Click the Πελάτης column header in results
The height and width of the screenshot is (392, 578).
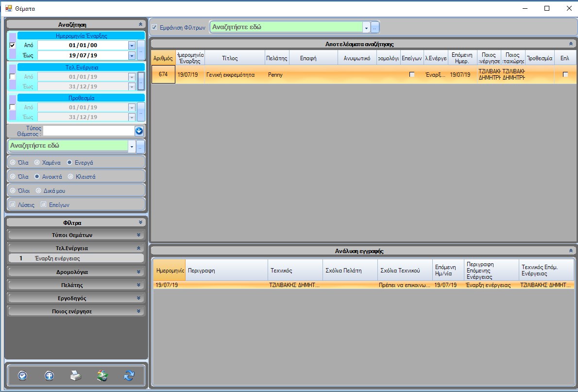[277, 58]
